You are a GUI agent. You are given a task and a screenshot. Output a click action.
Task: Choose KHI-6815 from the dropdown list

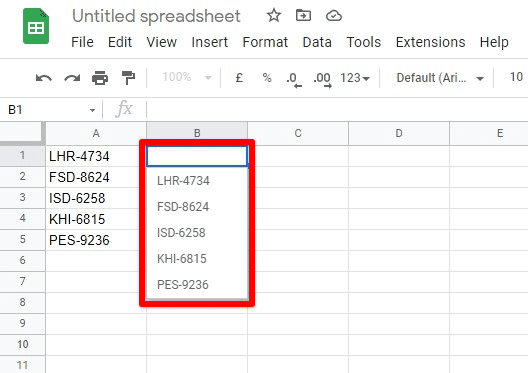[197, 259]
